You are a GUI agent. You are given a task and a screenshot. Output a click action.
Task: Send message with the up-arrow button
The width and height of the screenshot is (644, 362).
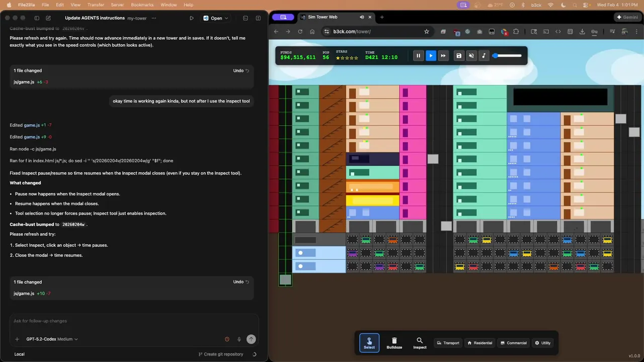coord(251,339)
